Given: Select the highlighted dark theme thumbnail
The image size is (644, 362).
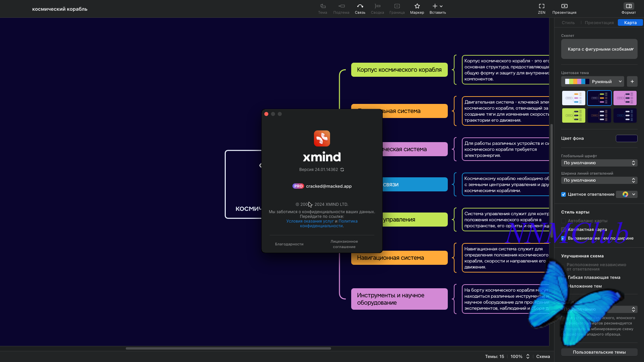Looking at the screenshot, I should [x=599, y=98].
